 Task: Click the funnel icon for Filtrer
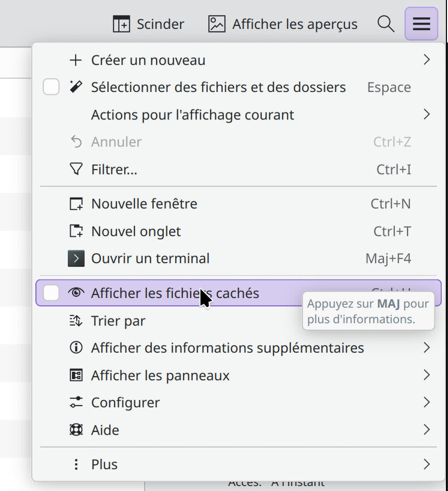pos(76,169)
